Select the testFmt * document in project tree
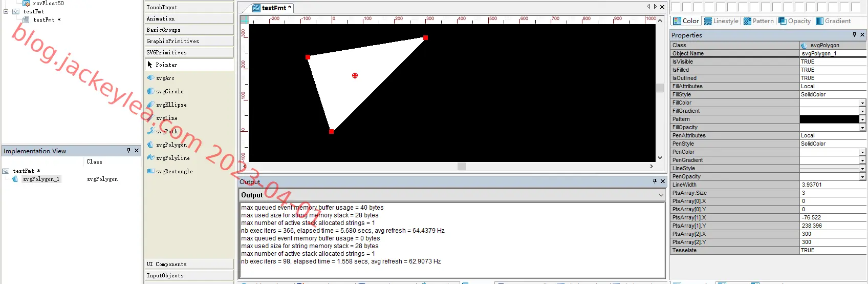868x284 pixels. click(47, 19)
